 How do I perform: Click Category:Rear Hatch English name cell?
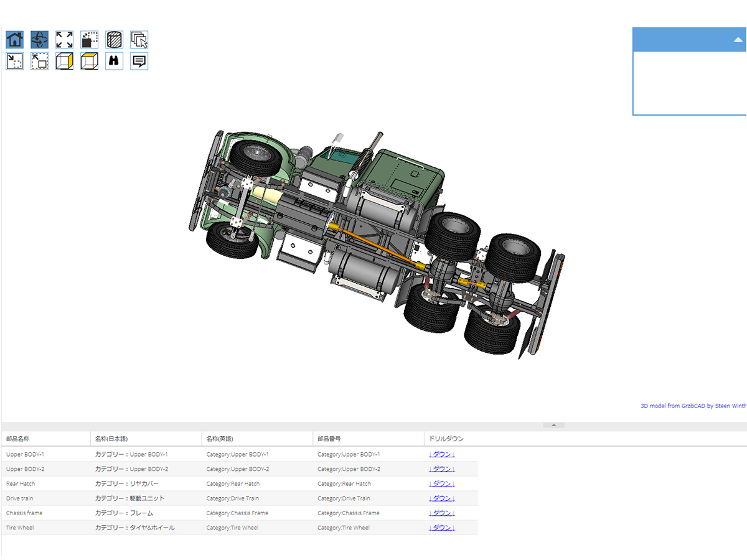258,483
